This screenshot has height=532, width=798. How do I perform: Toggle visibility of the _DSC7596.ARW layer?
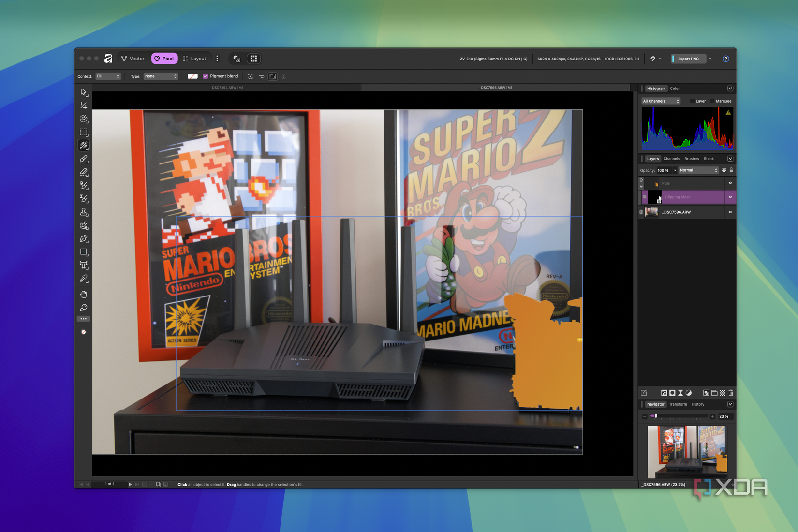pyautogui.click(x=730, y=212)
